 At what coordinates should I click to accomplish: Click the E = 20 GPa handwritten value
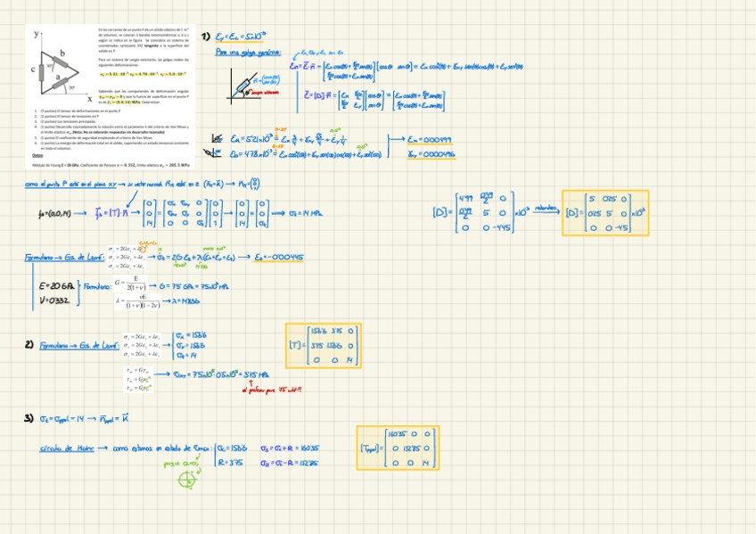click(x=56, y=285)
